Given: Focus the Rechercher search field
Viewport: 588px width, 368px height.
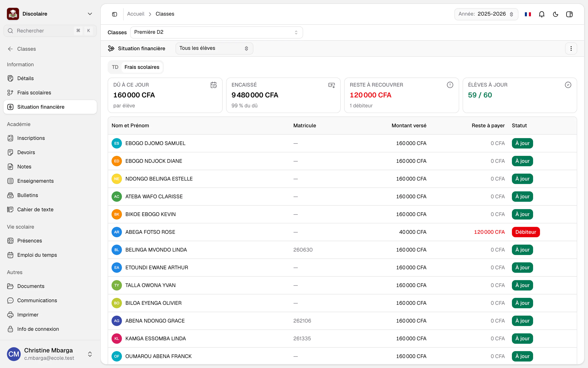Looking at the screenshot, I should [50, 31].
